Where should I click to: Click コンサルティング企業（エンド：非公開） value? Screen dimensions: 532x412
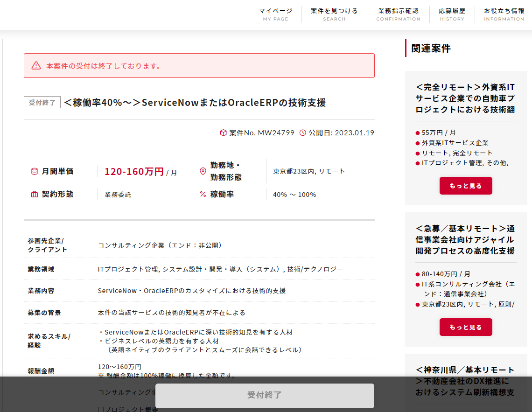[x=161, y=245]
